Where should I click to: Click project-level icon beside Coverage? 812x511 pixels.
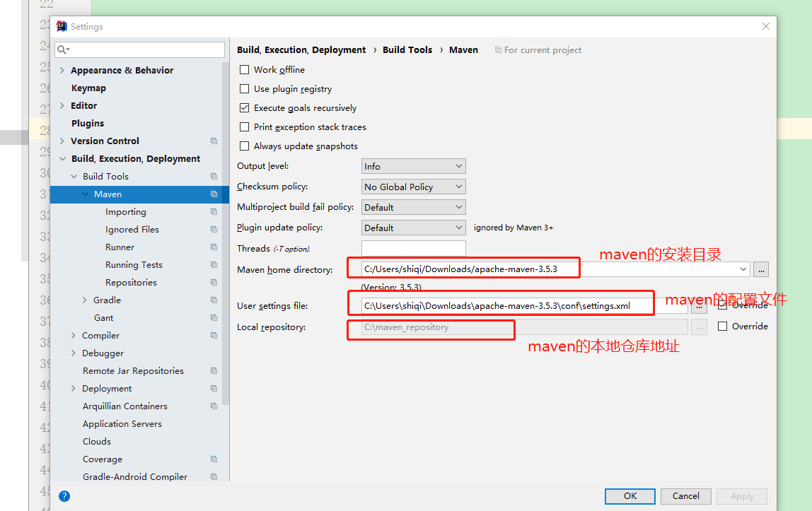point(214,459)
